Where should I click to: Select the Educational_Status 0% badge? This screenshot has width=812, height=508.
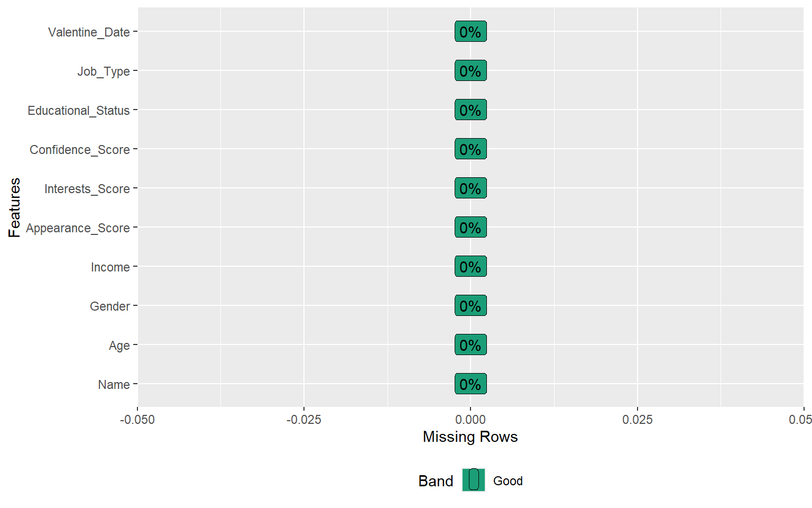coord(470,110)
